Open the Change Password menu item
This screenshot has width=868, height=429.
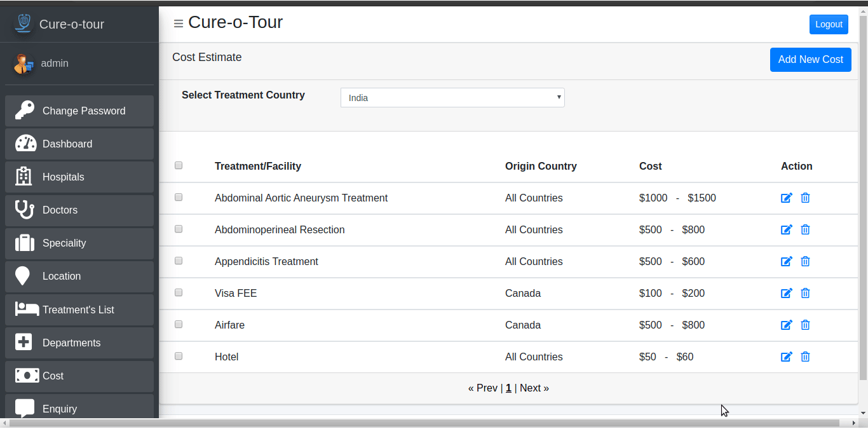79,111
